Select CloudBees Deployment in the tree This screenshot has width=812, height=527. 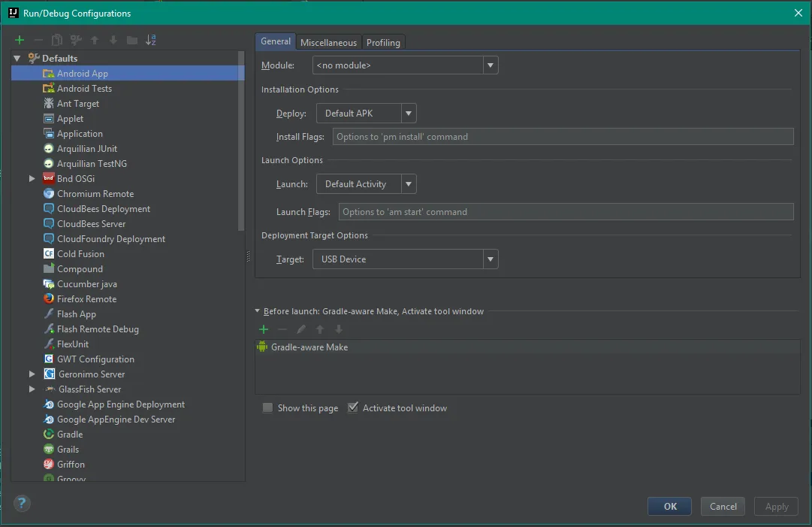tap(104, 208)
